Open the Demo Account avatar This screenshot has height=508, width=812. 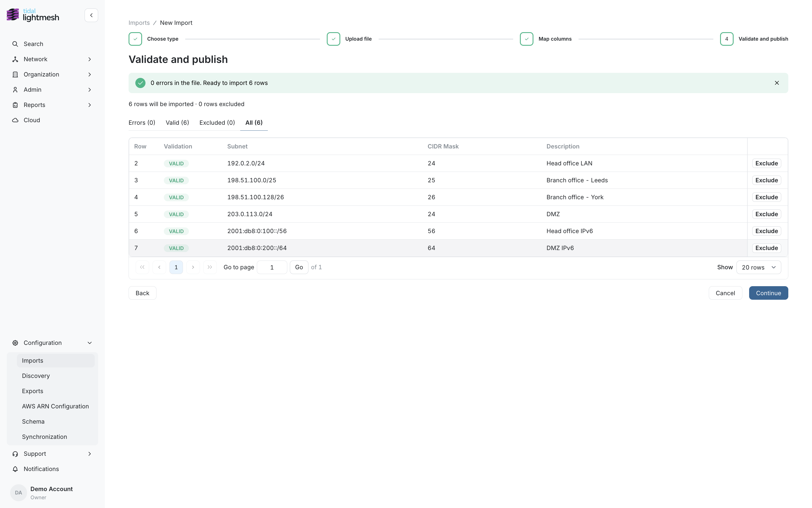[x=18, y=492]
